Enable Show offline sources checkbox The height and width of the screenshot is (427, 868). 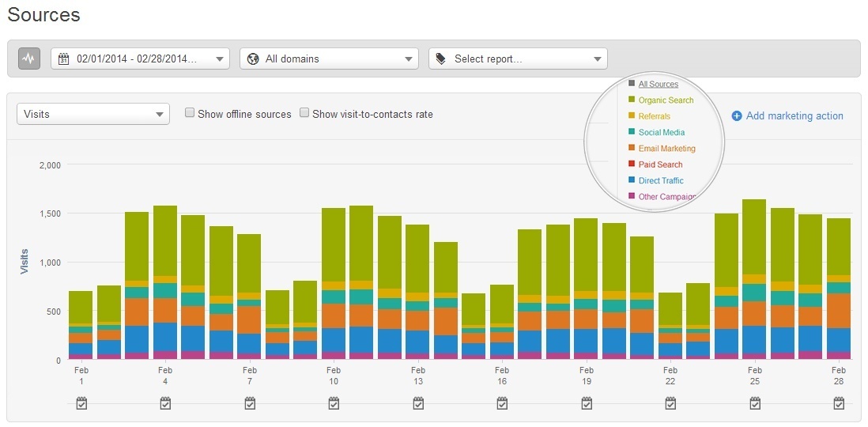coord(190,113)
